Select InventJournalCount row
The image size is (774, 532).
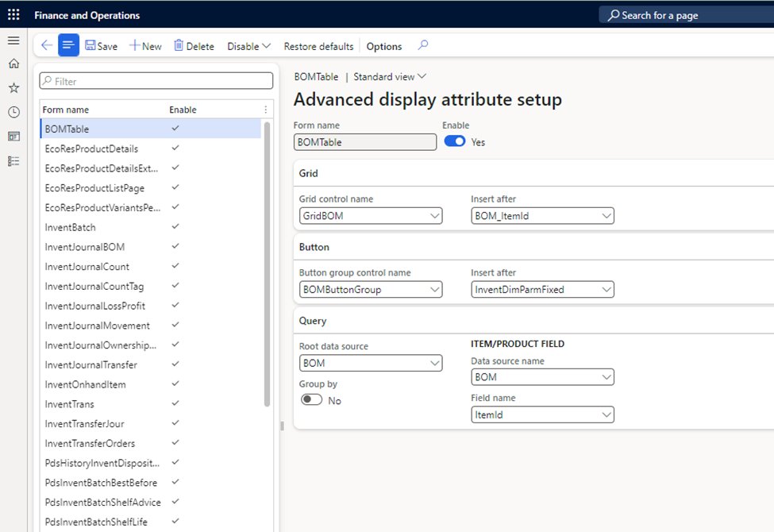point(151,266)
